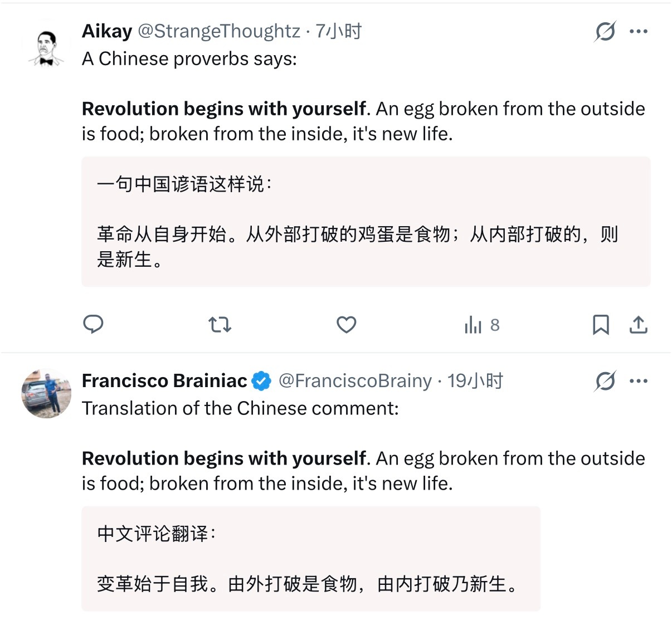Open Francisco Brainiac's avatar photo

[x=46, y=393]
